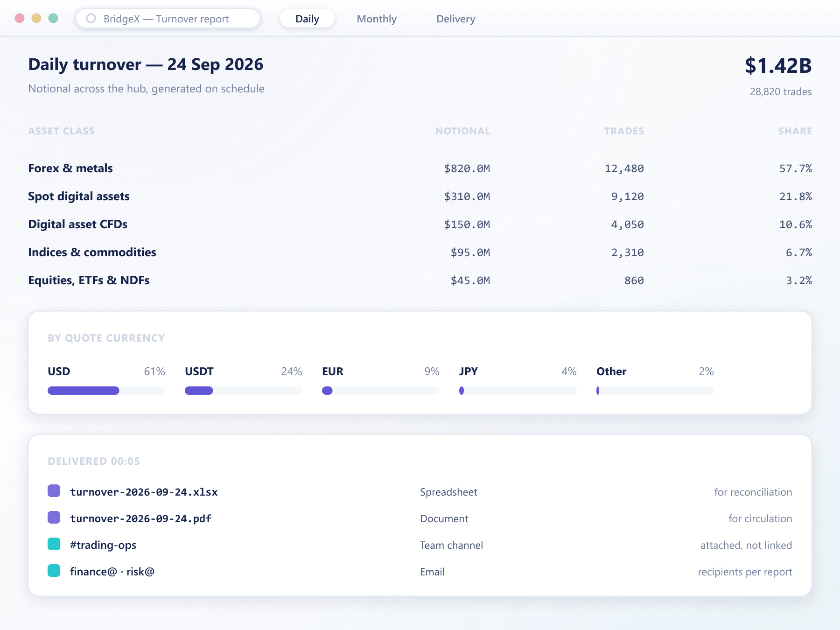Select the Forex & metals row label

coord(70,168)
